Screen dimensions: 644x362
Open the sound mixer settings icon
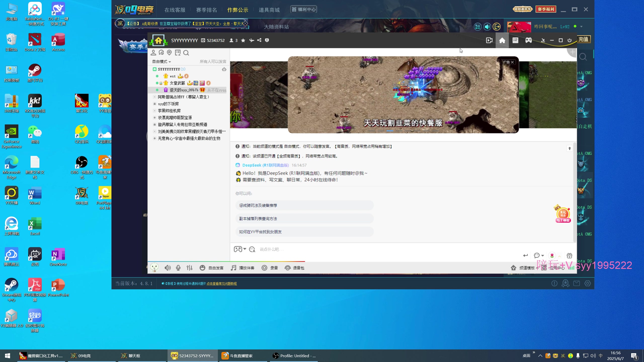pos(189,268)
